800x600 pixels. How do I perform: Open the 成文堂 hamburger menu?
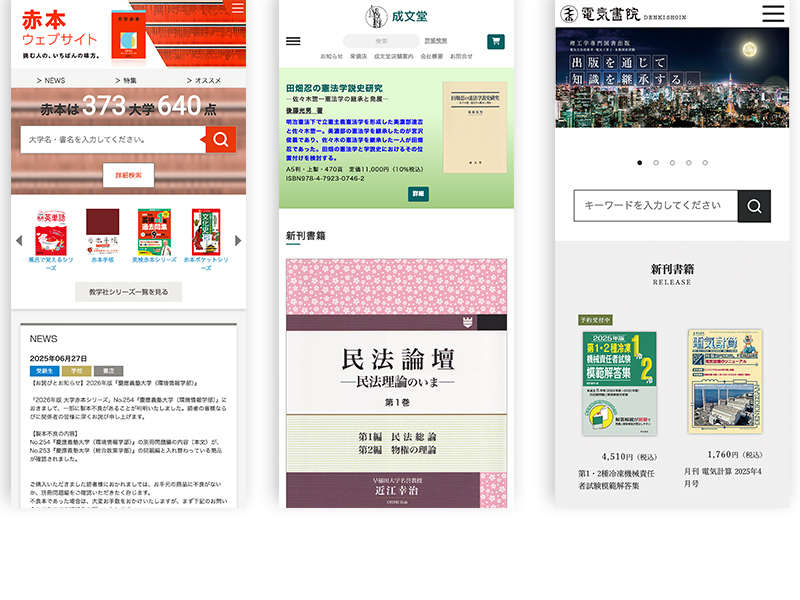[x=293, y=41]
